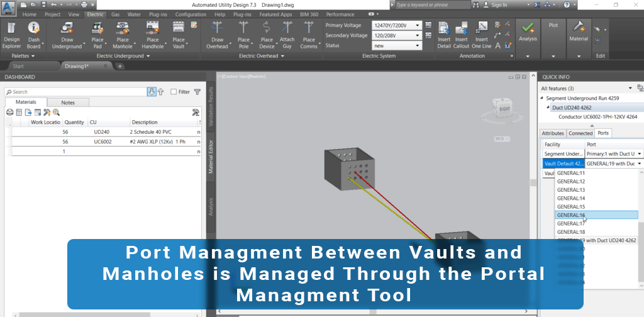Select the Place Manhole tool
Image resolution: width=644 pixels, height=317 pixels.
point(123,35)
